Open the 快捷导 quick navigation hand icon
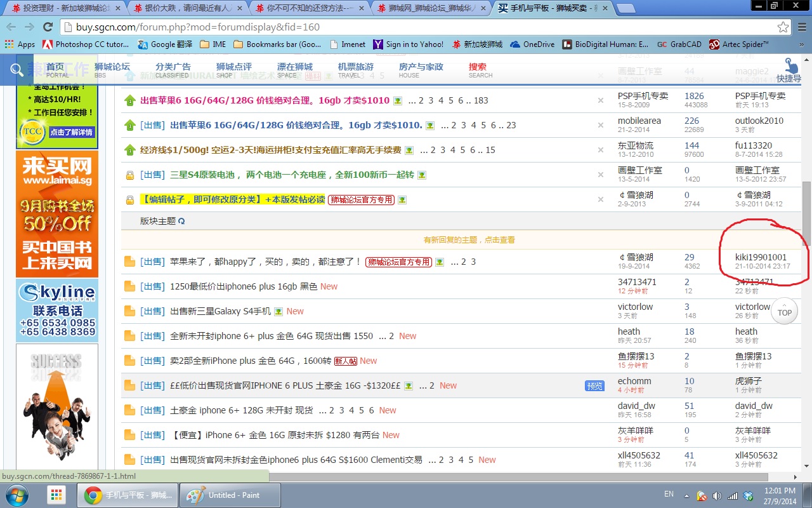Image resolution: width=812 pixels, height=508 pixels. coord(789,70)
